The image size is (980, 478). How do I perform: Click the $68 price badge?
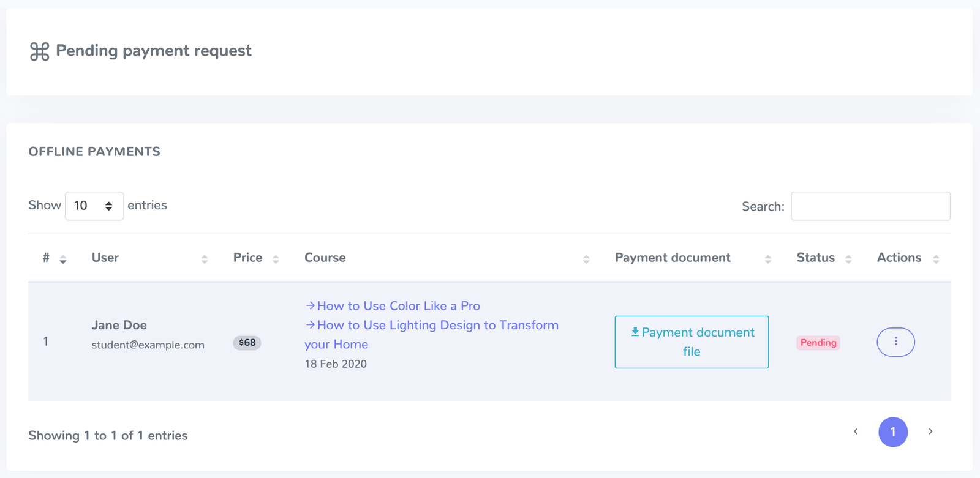click(x=247, y=343)
